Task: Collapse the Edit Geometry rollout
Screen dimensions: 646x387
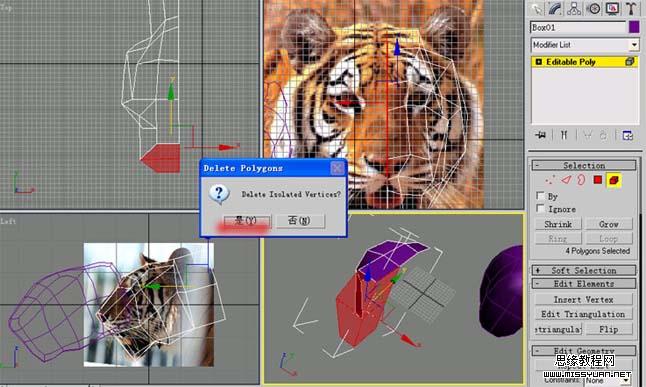Action: 584,351
